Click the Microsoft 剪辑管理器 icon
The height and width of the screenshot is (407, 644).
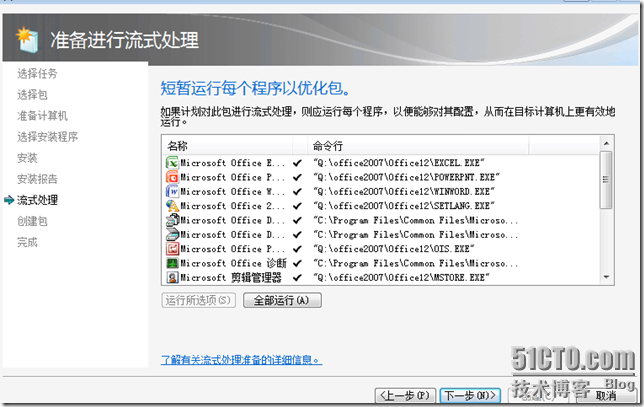[172, 278]
